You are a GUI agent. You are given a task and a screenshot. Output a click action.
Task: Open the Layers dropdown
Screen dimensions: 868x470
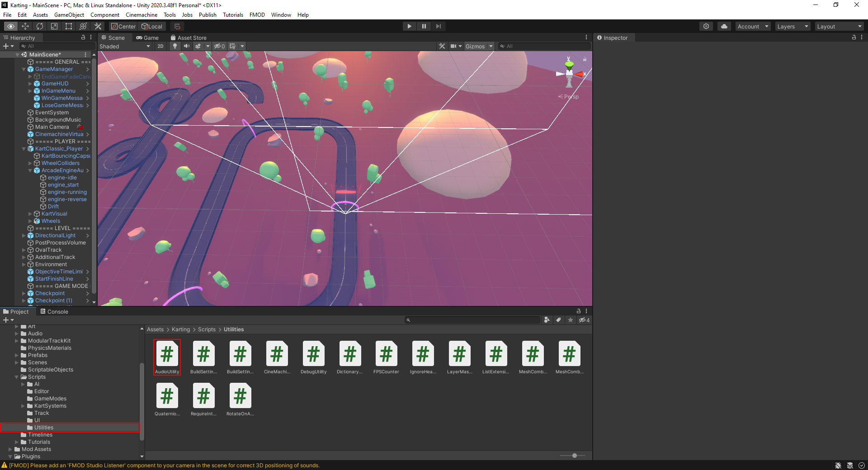pos(792,27)
